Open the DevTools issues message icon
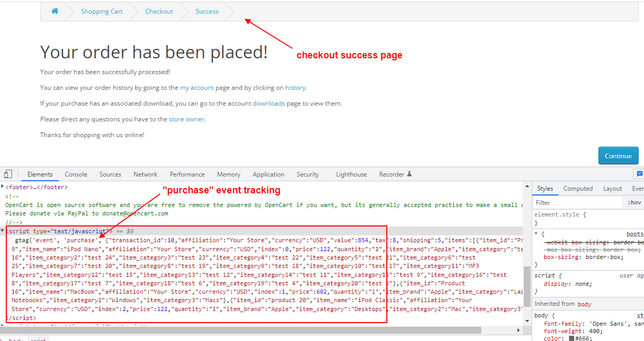The height and width of the screenshot is (341, 644). pos(639,174)
